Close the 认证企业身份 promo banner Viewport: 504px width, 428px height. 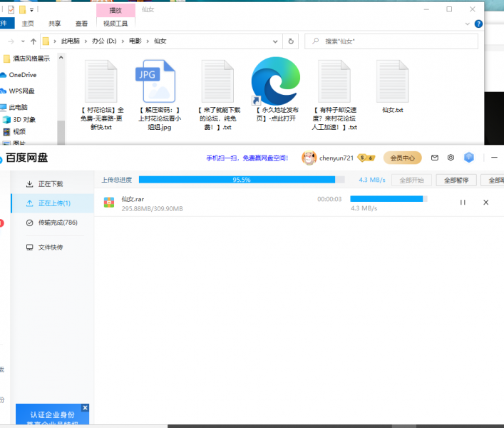tap(86, 408)
